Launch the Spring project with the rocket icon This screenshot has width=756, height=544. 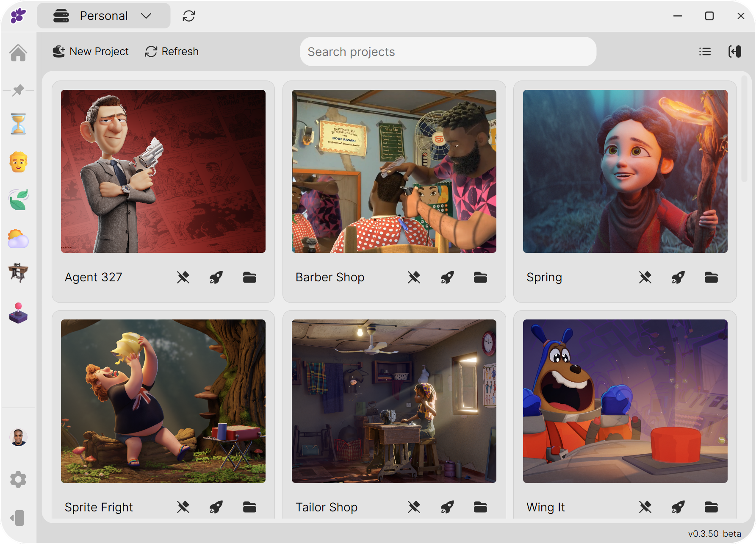coord(678,278)
